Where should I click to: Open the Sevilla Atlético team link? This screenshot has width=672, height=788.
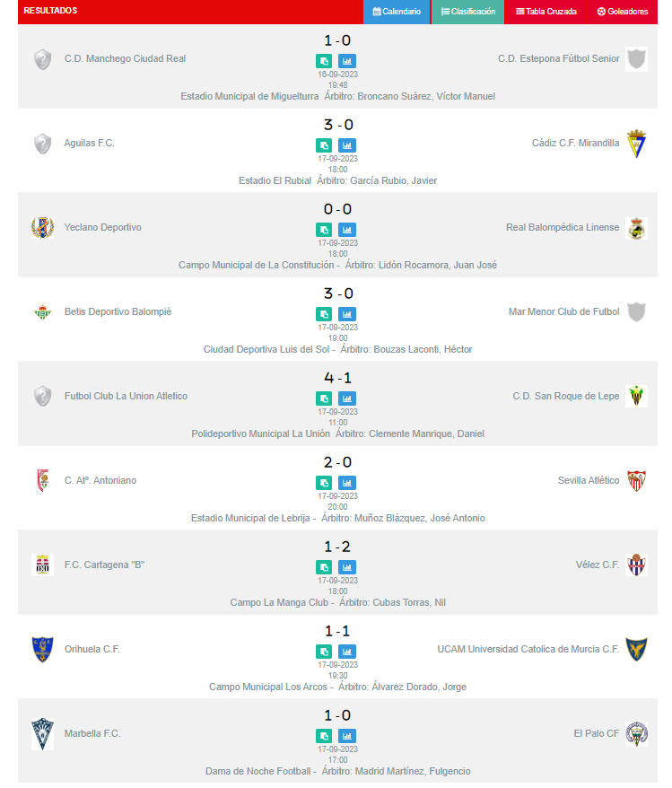coord(588,480)
